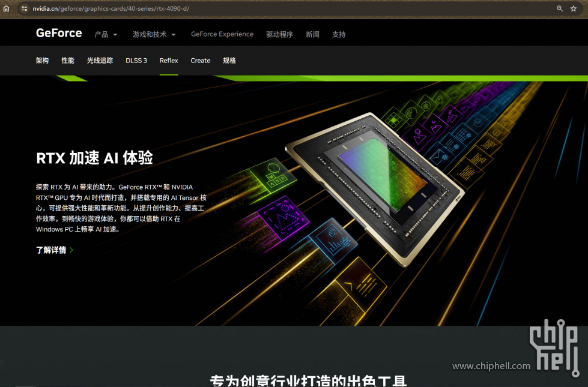This screenshot has height=387, width=588.
Task: Click the 了解详情 link
Action: pyautogui.click(x=55, y=250)
